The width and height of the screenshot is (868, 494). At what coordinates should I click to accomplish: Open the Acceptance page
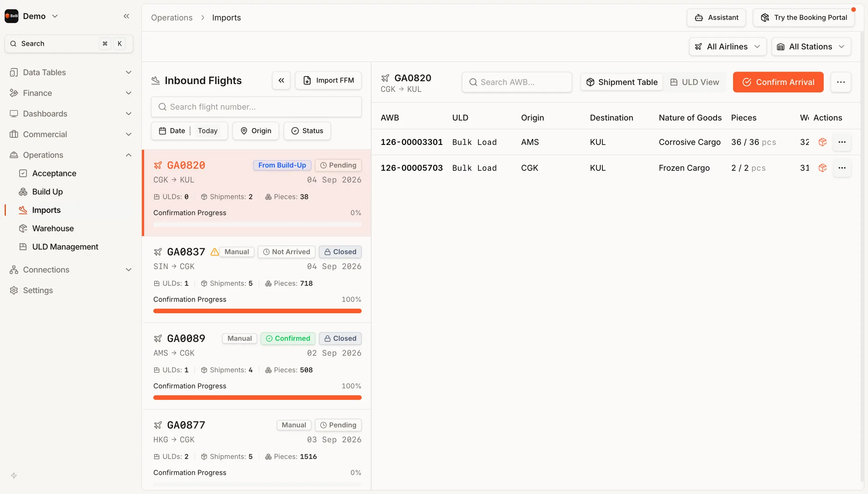[x=54, y=173]
